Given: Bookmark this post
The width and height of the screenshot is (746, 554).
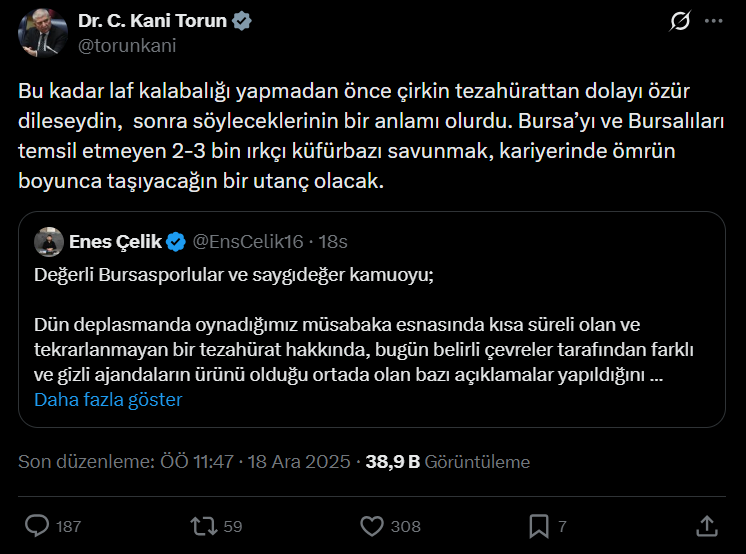Looking at the screenshot, I should pos(538,525).
